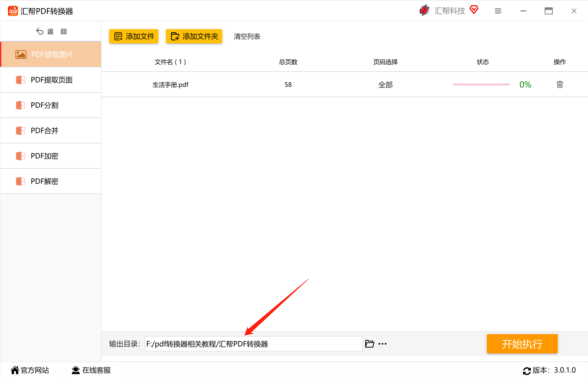Minimize the window

coord(523,11)
